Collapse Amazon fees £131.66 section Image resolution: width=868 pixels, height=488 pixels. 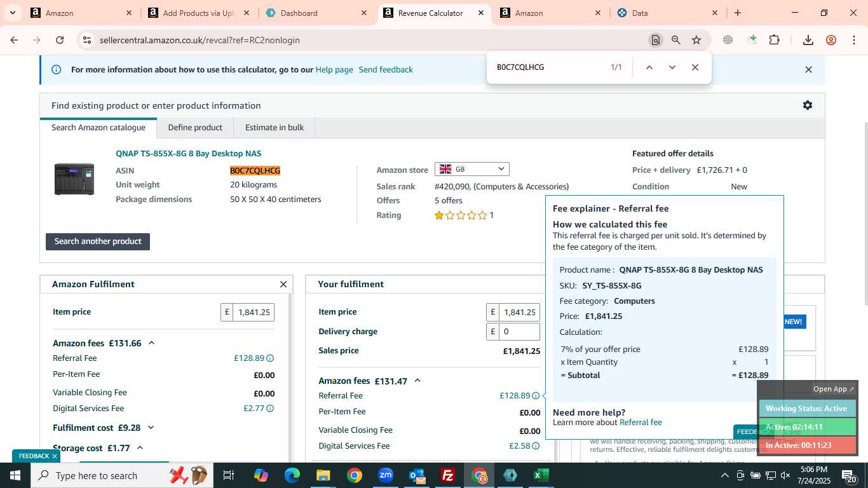click(151, 343)
